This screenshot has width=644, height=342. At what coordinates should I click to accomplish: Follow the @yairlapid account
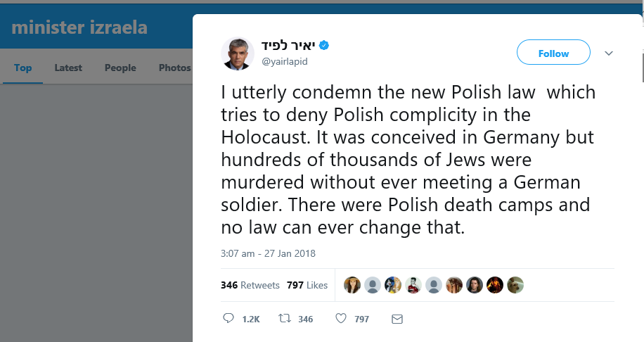pyautogui.click(x=553, y=53)
